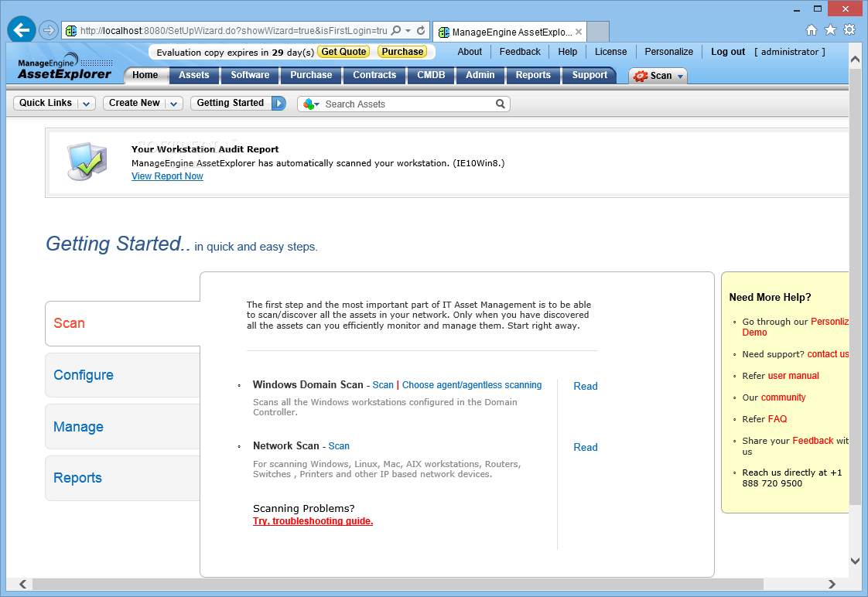
Task: Select the Manage step
Action: [122, 427]
